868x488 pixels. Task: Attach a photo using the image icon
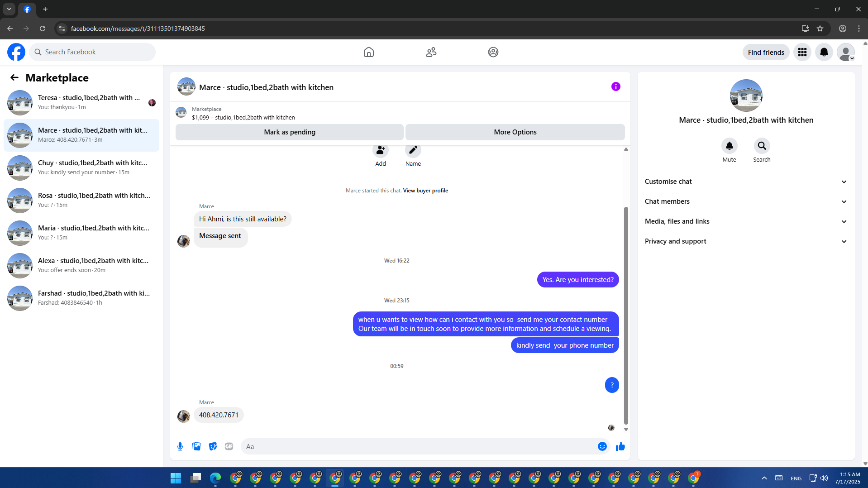(x=196, y=446)
